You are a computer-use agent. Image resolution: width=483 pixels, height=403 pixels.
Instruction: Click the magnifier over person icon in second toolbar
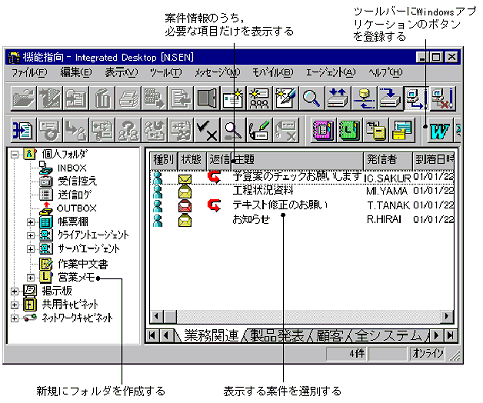[x=232, y=130]
